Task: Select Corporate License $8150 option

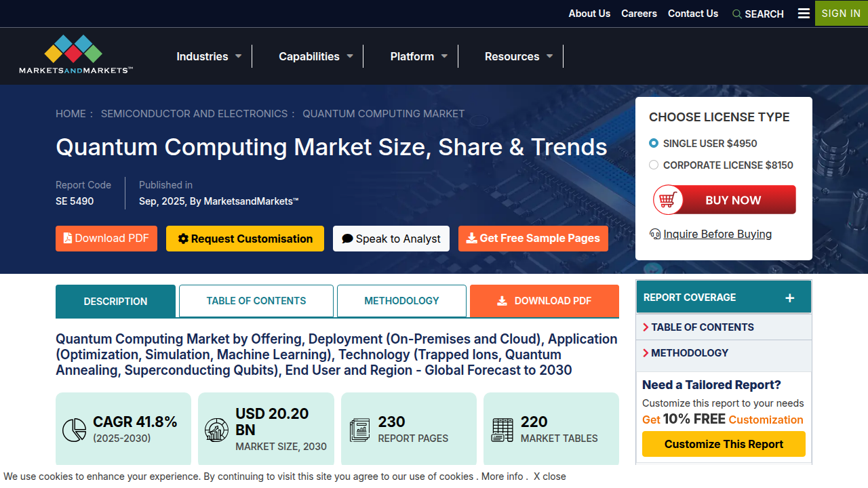Action: coord(654,165)
